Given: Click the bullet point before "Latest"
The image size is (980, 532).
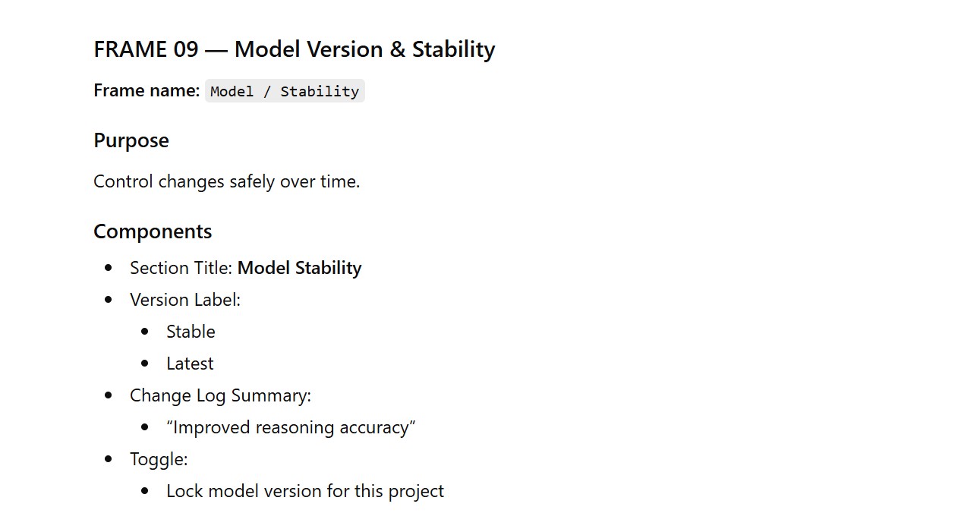Looking at the screenshot, I should click(146, 364).
